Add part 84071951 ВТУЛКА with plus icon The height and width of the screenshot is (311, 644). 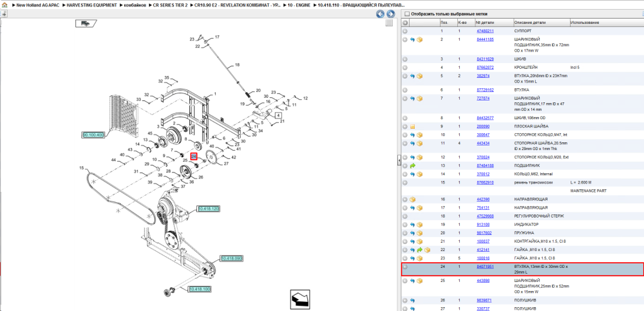[405, 267]
